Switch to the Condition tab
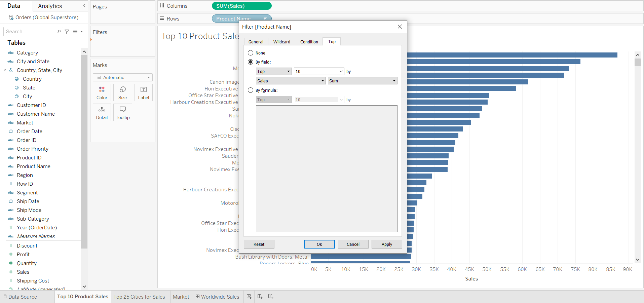Screen dimensions: 644x303 click(309, 42)
